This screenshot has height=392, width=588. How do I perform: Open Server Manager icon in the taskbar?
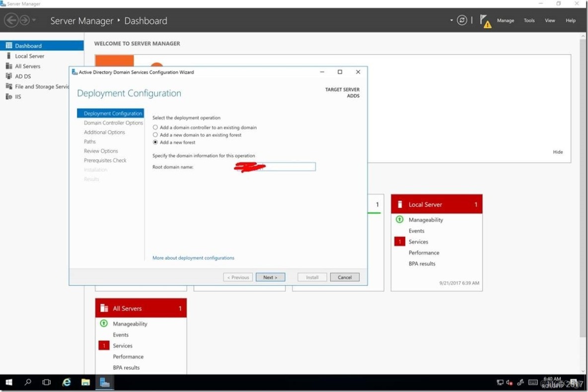point(105,382)
